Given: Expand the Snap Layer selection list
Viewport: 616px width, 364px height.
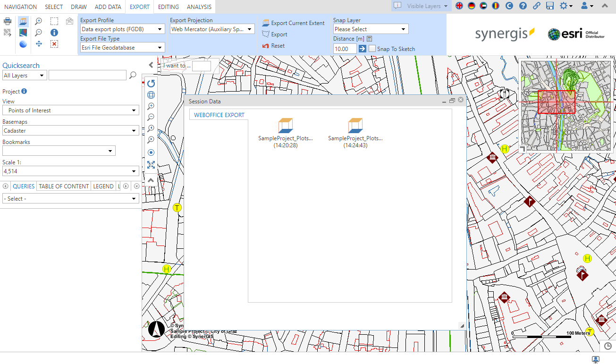Looking at the screenshot, I should pos(371,29).
